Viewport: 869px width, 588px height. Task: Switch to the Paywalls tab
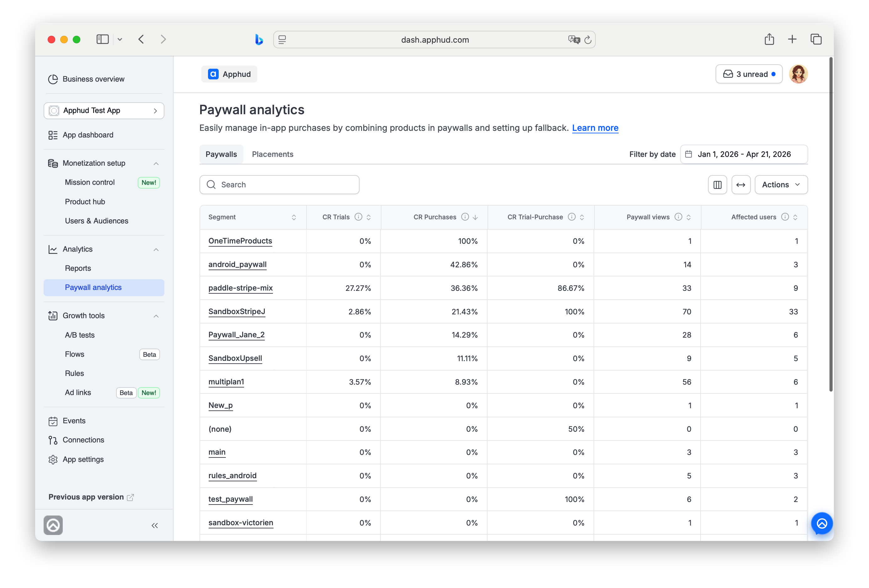coord(221,154)
